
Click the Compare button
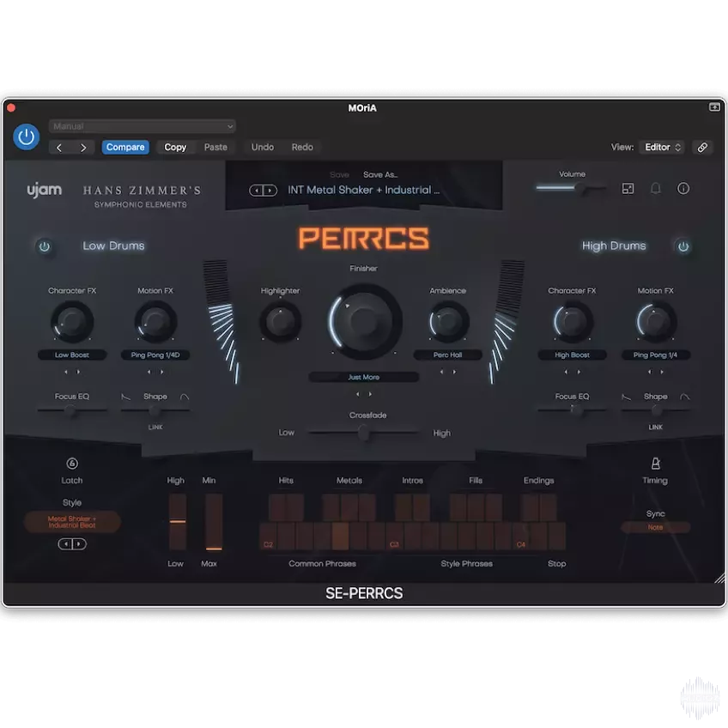click(x=125, y=147)
